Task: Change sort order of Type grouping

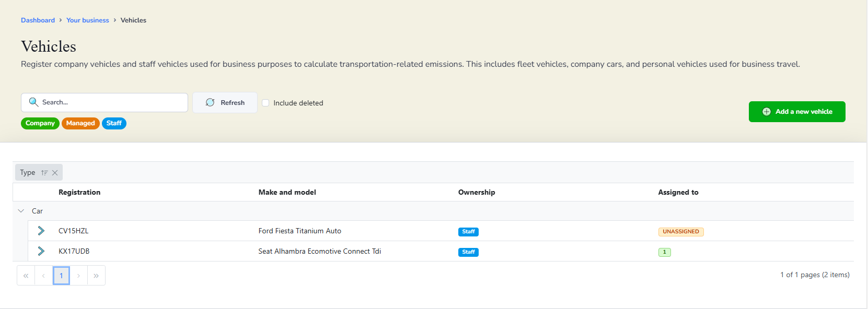Action: pos(44,173)
